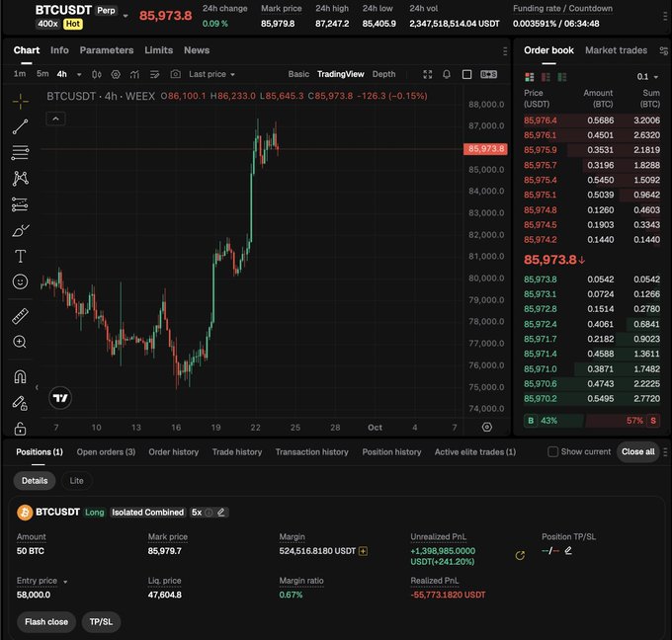Open the Limits tab

point(158,50)
